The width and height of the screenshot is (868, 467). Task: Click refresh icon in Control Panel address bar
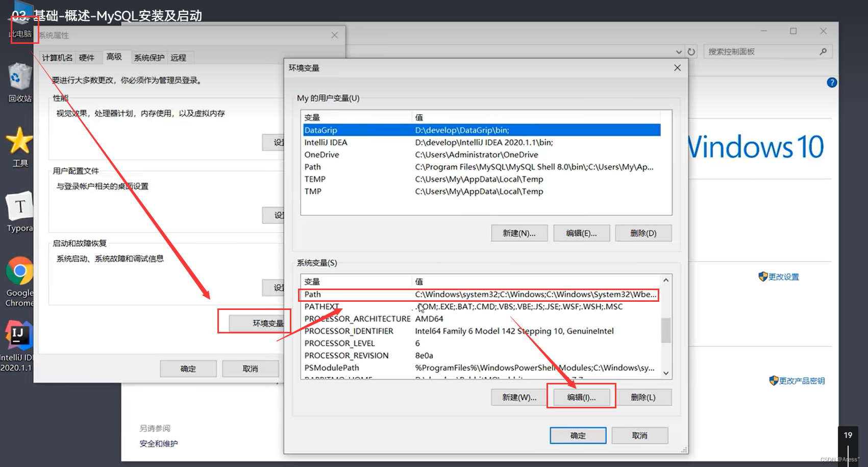click(691, 51)
